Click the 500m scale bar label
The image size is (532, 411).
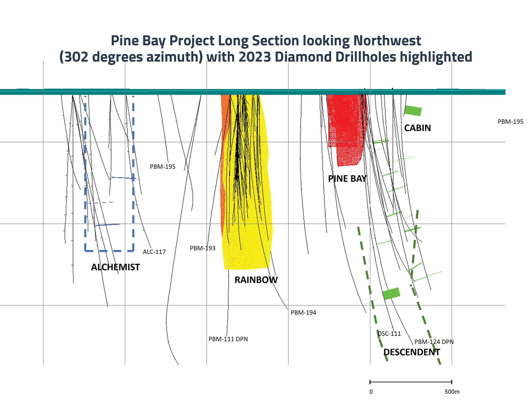(x=452, y=392)
